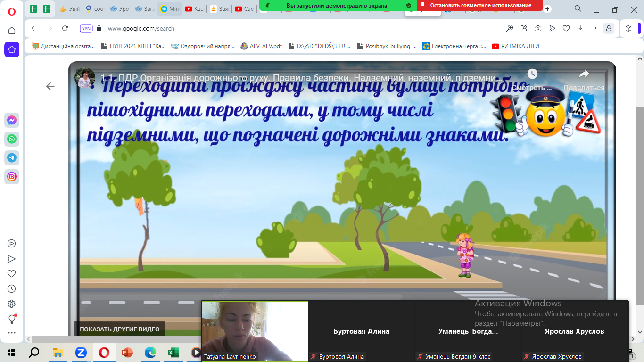Open File Explorer from taskbar
Image resolution: width=644 pixels, height=362 pixels.
(58, 352)
